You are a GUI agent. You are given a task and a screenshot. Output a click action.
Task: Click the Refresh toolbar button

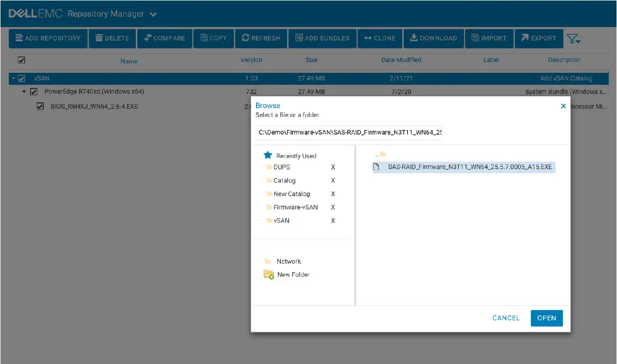tap(261, 38)
